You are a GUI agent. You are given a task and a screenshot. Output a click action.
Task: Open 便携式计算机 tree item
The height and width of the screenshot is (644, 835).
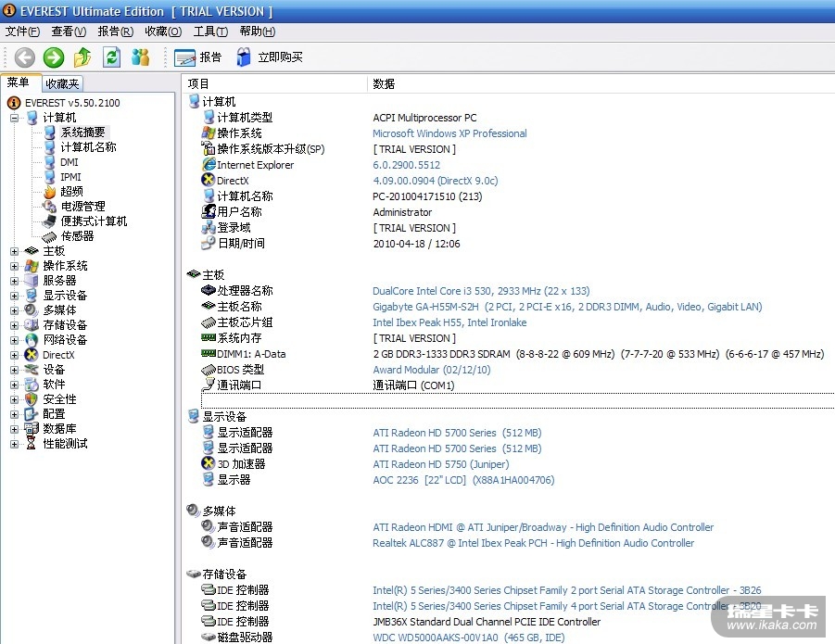(94, 221)
